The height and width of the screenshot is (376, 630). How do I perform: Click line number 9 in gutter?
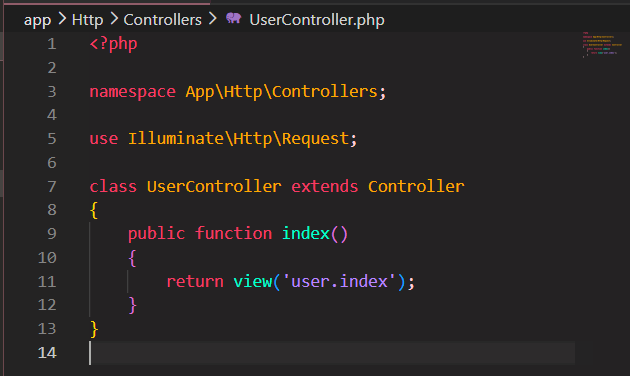coord(51,234)
